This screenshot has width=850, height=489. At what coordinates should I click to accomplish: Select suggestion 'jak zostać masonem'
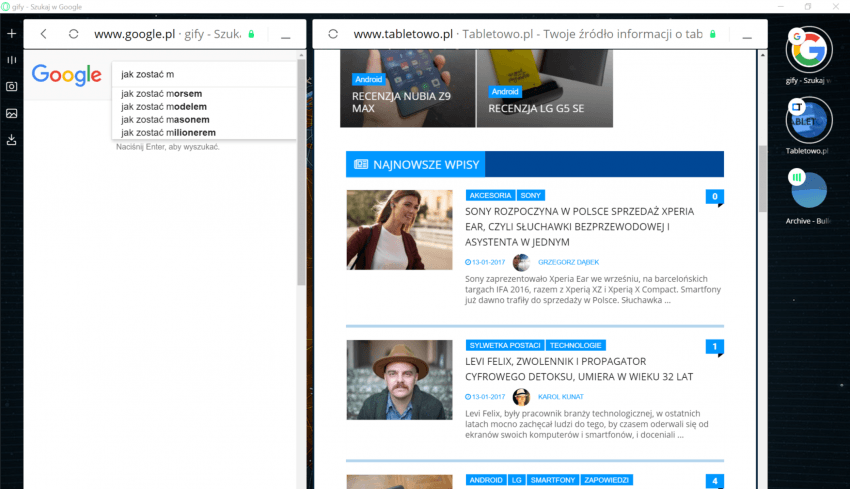[x=165, y=120]
